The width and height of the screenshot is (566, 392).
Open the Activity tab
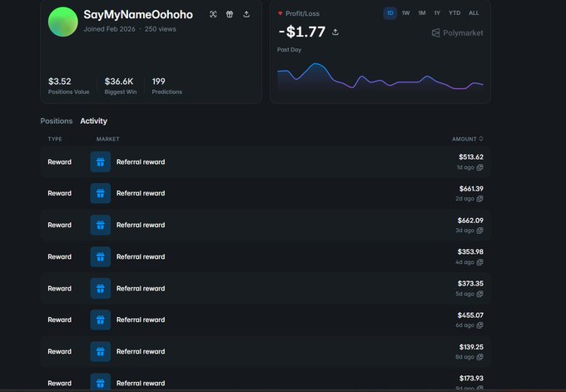93,121
